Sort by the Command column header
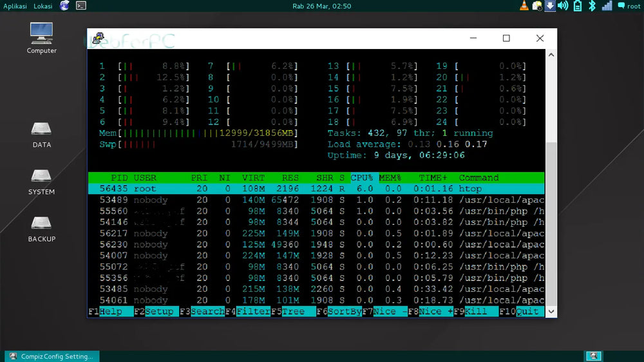The height and width of the screenshot is (362, 644). coord(479,178)
